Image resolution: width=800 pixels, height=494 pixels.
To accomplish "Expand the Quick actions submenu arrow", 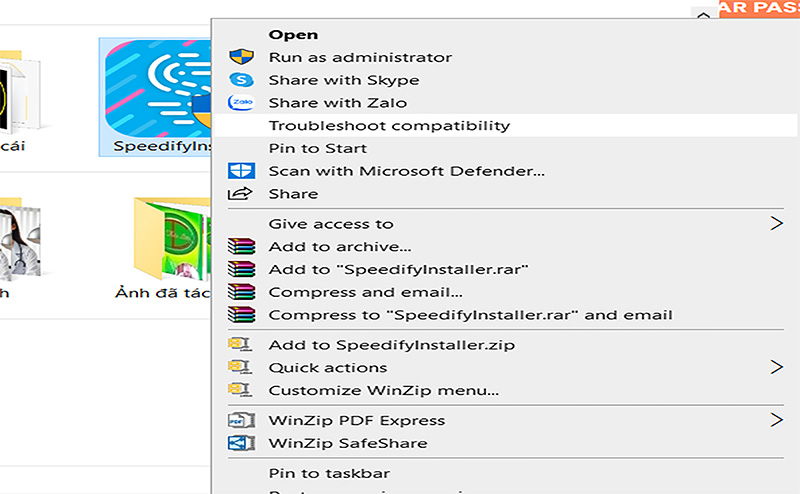I will tap(777, 367).
